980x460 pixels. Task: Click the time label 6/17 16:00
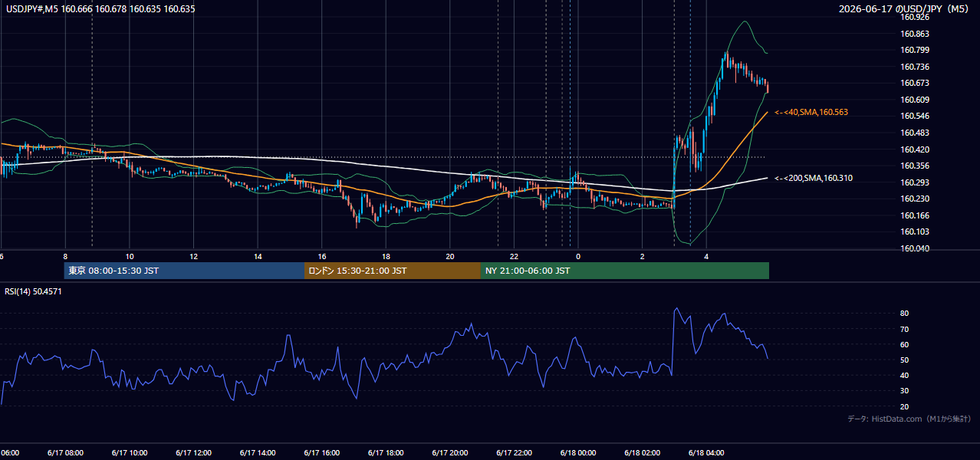[x=321, y=453]
